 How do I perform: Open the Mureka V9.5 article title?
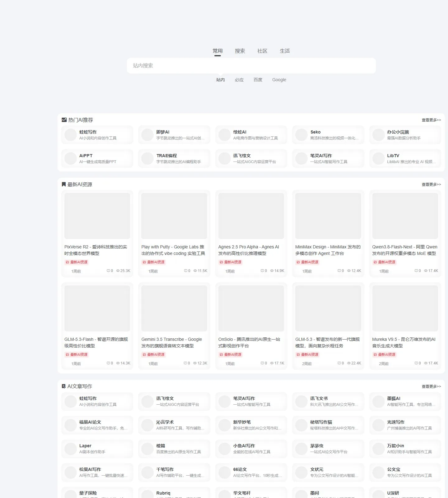pos(404,343)
